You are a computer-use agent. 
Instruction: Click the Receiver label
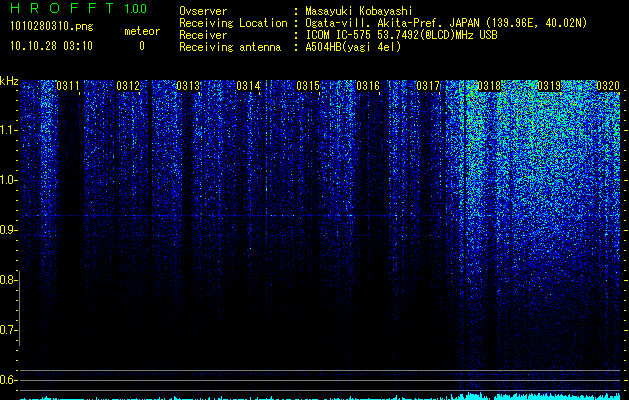203,35
